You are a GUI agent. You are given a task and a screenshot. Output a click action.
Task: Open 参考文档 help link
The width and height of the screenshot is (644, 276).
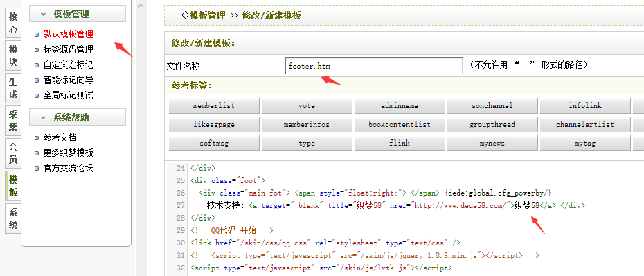(x=60, y=138)
